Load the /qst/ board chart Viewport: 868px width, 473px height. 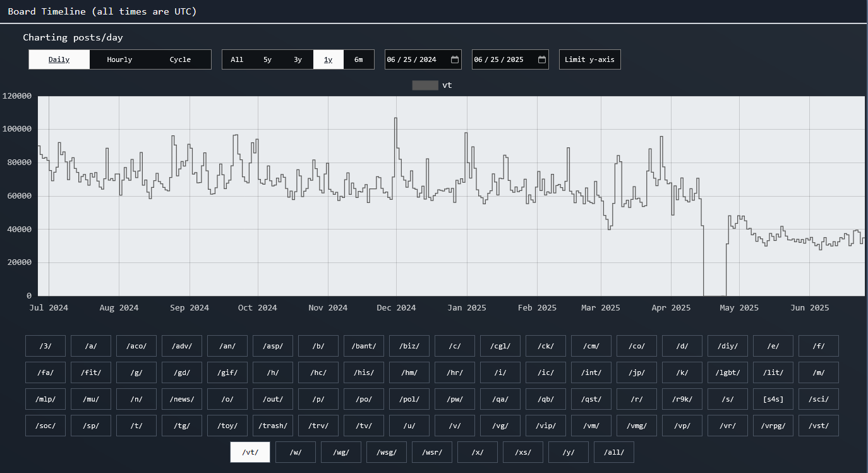pyautogui.click(x=591, y=399)
